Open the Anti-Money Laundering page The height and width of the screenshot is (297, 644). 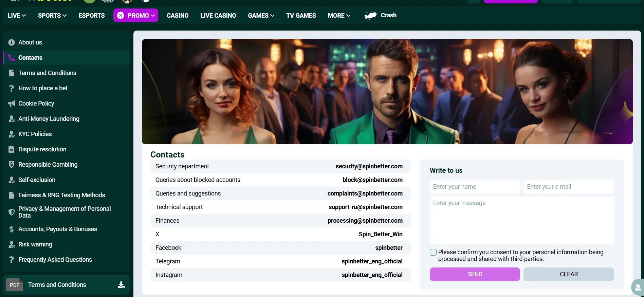tap(49, 119)
